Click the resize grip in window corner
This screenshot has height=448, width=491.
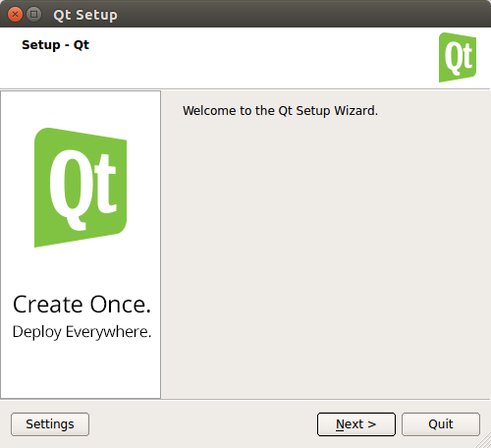point(485,442)
